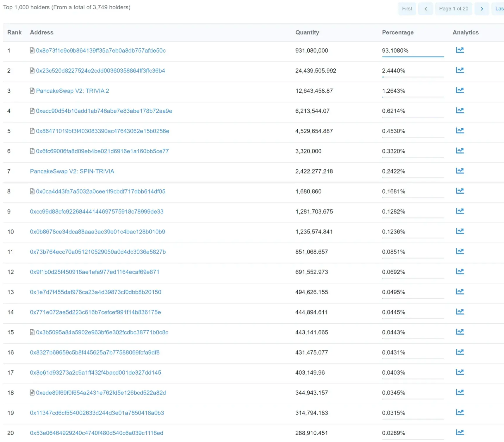Open address 0x11347cd6cf554002633d244d3e01a7850418a0b3
This screenshot has height=442, width=504.
(97, 413)
